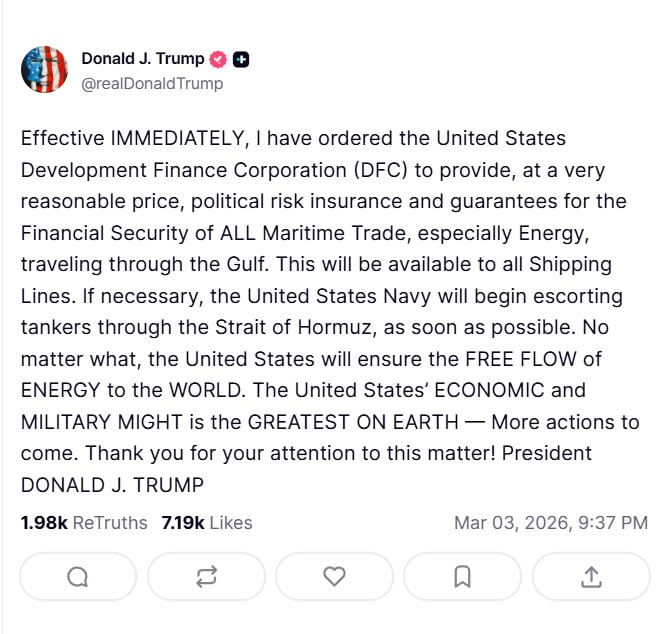Click the reply speech bubble icon

click(x=78, y=576)
